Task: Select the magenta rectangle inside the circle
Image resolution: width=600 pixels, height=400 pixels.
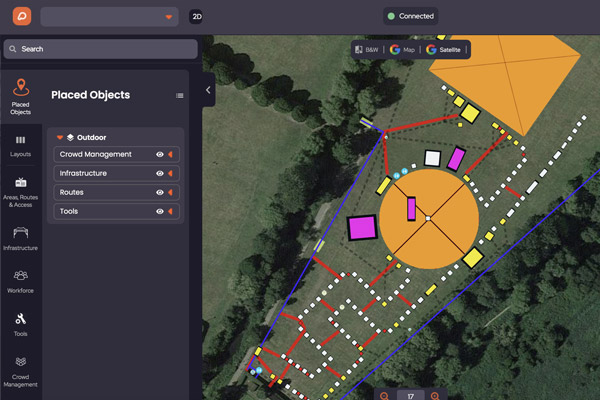Action: pos(411,209)
